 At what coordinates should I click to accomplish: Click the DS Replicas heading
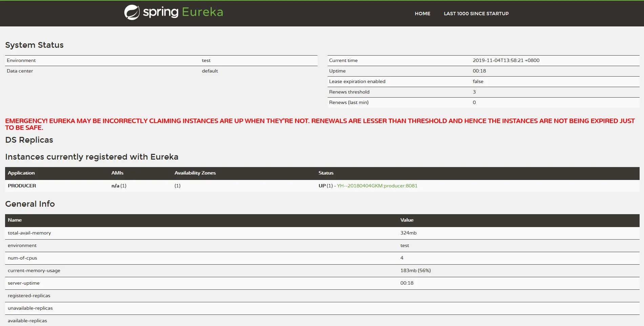point(29,140)
